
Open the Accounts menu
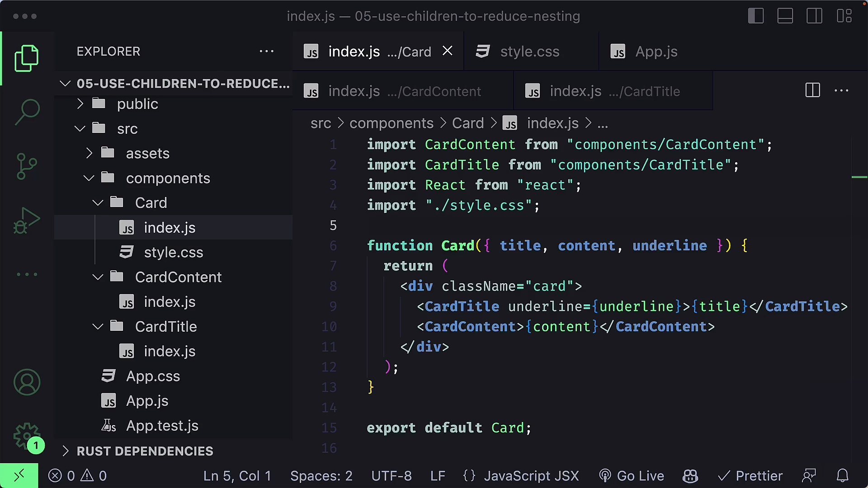coord(27,382)
